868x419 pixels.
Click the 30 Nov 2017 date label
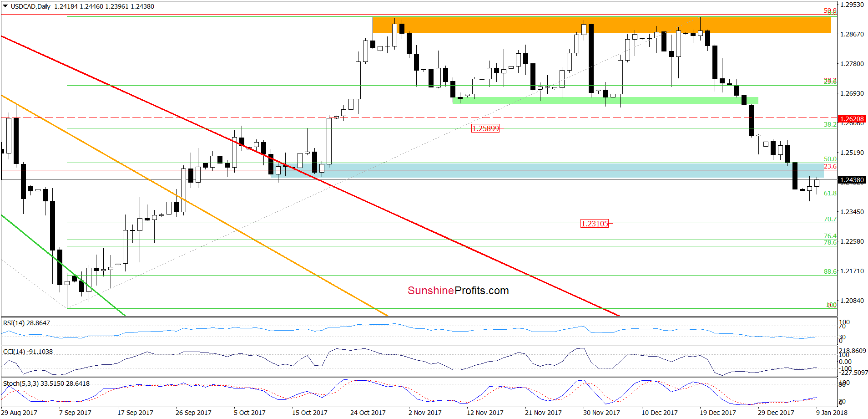pos(601,413)
